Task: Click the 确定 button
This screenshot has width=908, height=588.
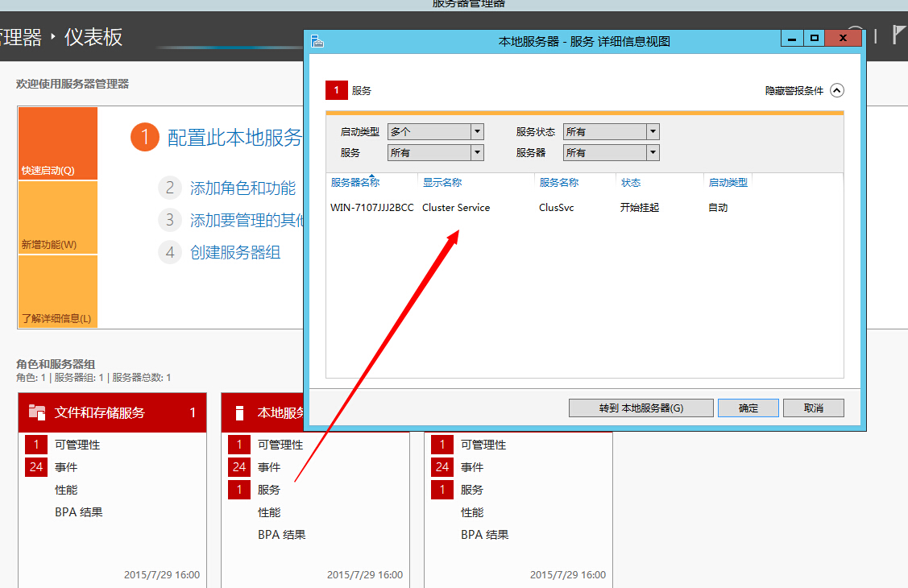Action: click(748, 408)
